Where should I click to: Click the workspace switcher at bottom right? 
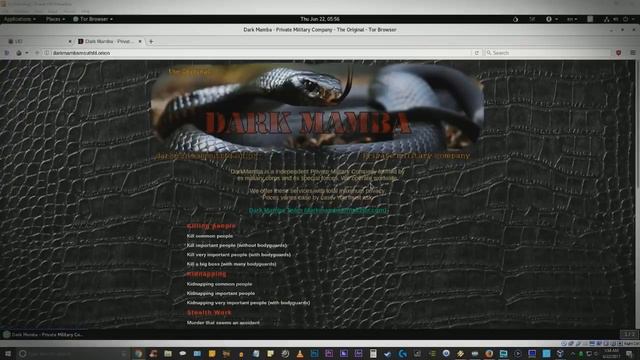pos(629,334)
